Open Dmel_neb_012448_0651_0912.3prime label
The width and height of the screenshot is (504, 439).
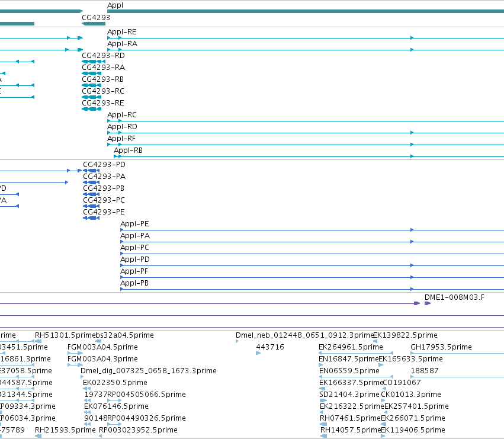click(x=304, y=335)
